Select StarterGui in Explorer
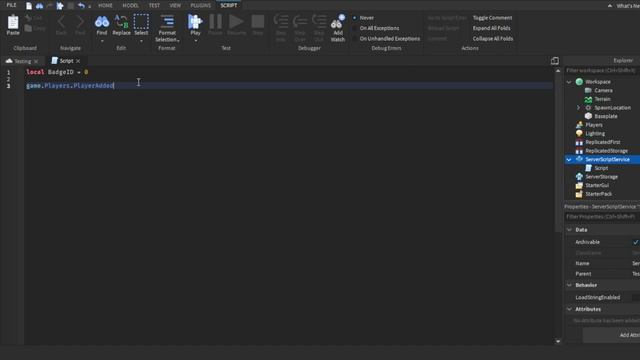Screen dimensions: 640x360 pos(597,185)
